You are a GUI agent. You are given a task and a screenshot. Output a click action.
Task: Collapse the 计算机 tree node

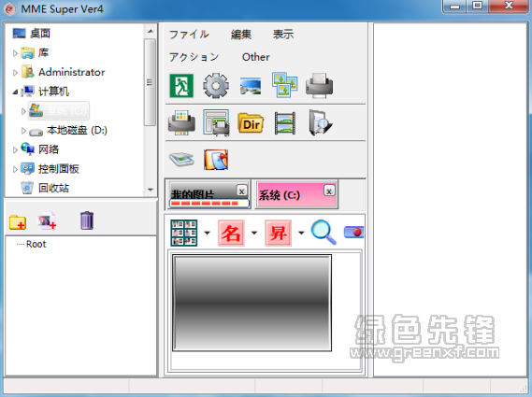[15, 92]
